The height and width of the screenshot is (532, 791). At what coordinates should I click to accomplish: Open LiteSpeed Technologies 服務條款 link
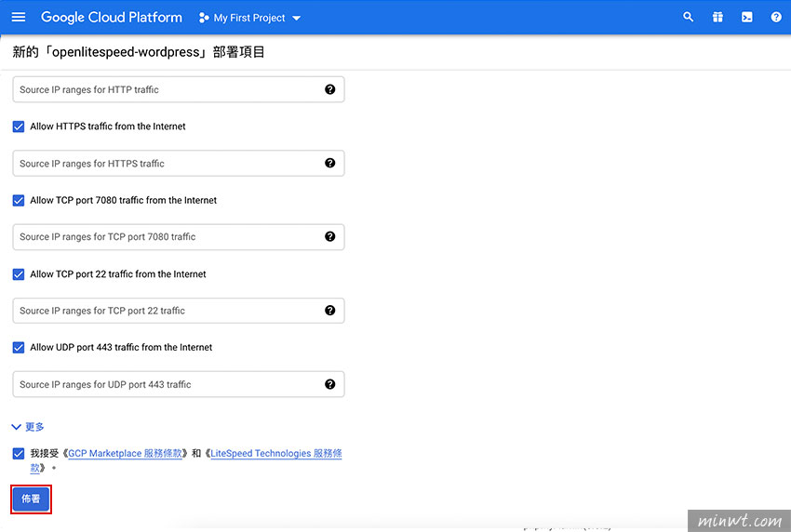pyautogui.click(x=276, y=453)
